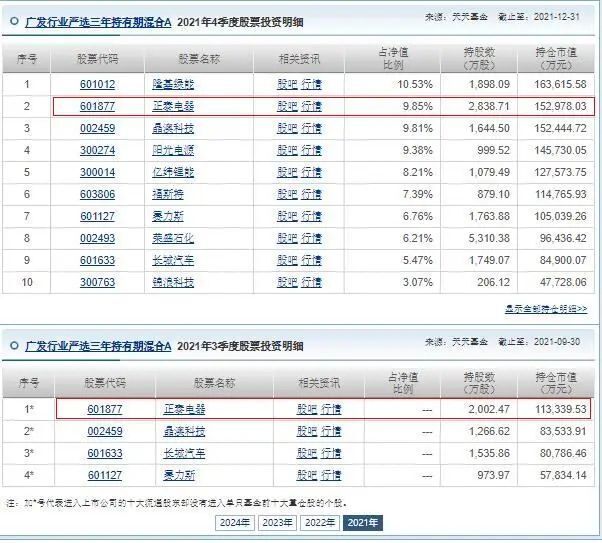Click stock name 正泰电器 in 4季度 table
The height and width of the screenshot is (543, 602).
[173, 106]
